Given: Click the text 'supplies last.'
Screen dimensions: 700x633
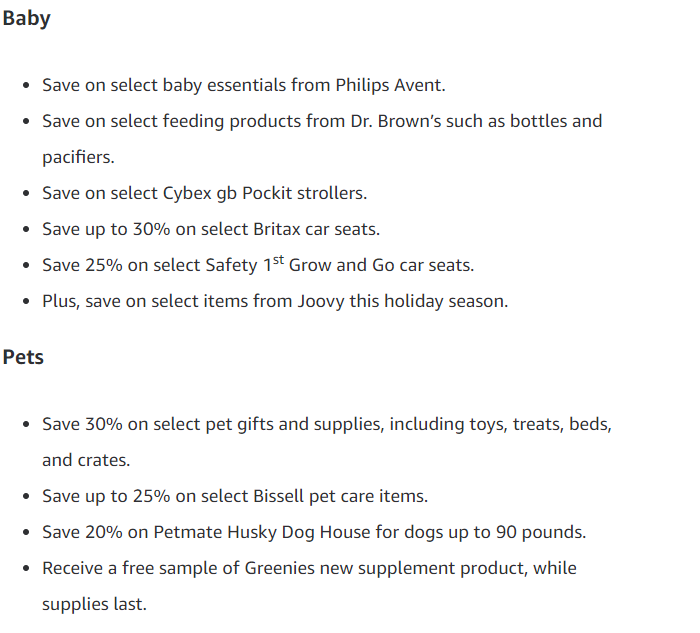Looking at the screenshot, I should (94, 604).
